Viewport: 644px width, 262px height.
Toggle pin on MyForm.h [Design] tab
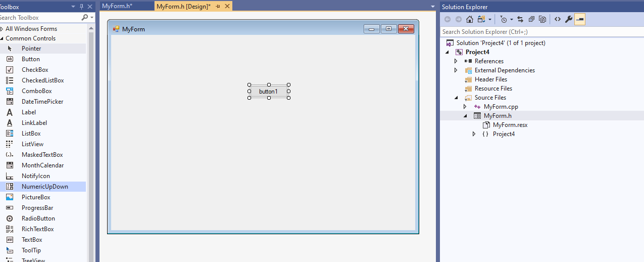coord(218,6)
